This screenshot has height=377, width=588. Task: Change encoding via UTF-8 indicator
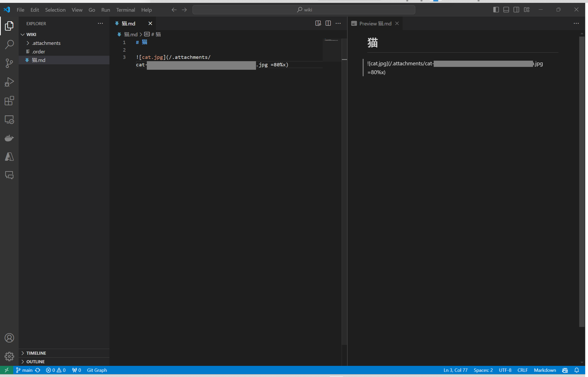coord(505,370)
